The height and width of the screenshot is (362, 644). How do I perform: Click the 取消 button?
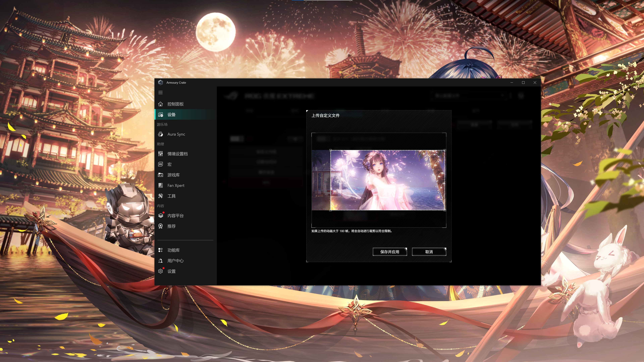pos(429,252)
